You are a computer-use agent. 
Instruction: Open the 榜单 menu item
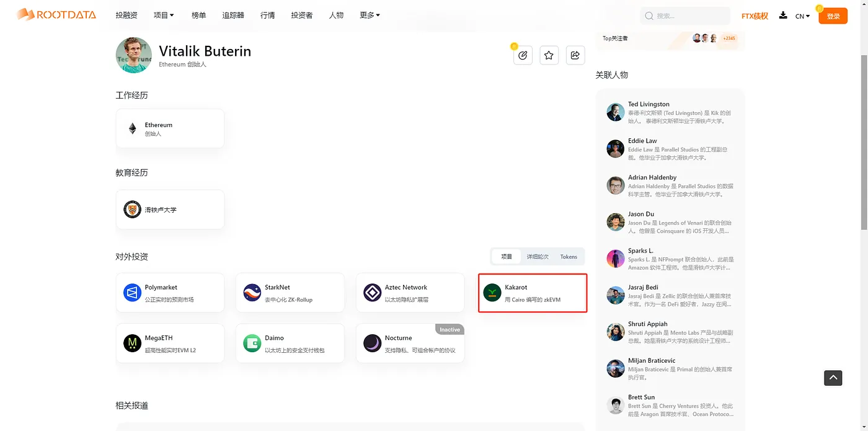point(198,15)
